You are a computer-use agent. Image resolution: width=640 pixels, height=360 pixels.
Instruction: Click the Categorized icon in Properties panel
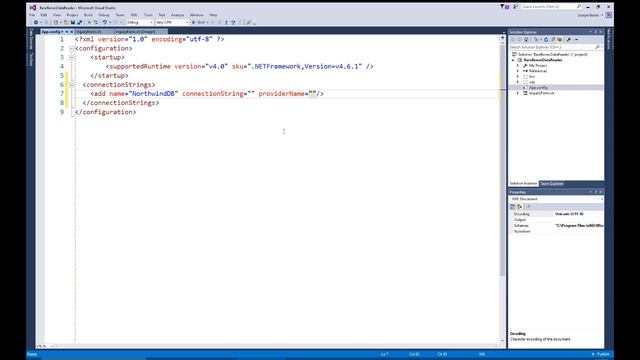[513, 207]
